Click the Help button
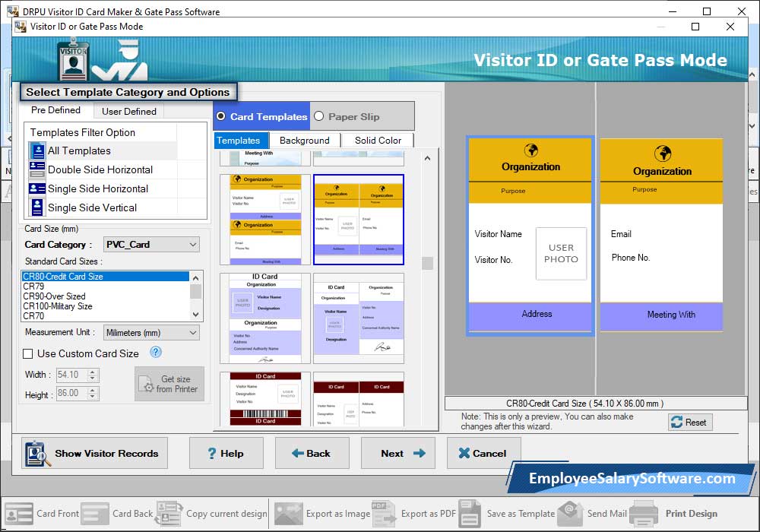 pos(226,453)
